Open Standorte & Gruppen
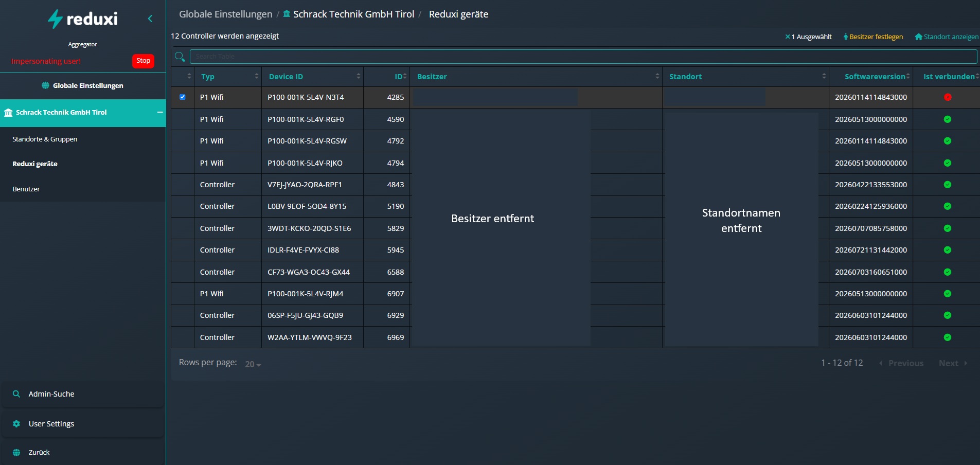 pyautogui.click(x=45, y=139)
